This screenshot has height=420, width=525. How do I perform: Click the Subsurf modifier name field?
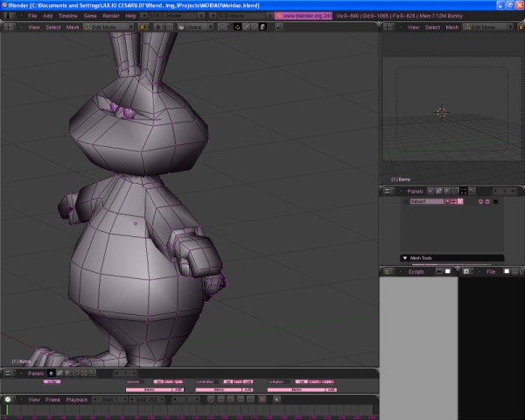point(426,201)
